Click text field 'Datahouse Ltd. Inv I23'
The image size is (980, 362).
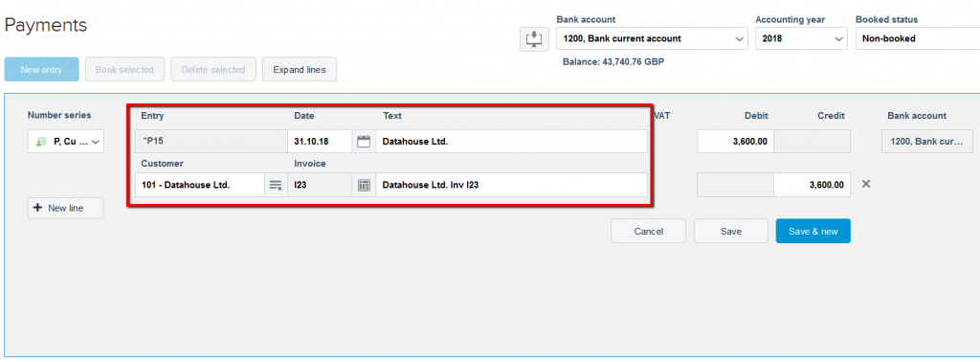(x=511, y=185)
